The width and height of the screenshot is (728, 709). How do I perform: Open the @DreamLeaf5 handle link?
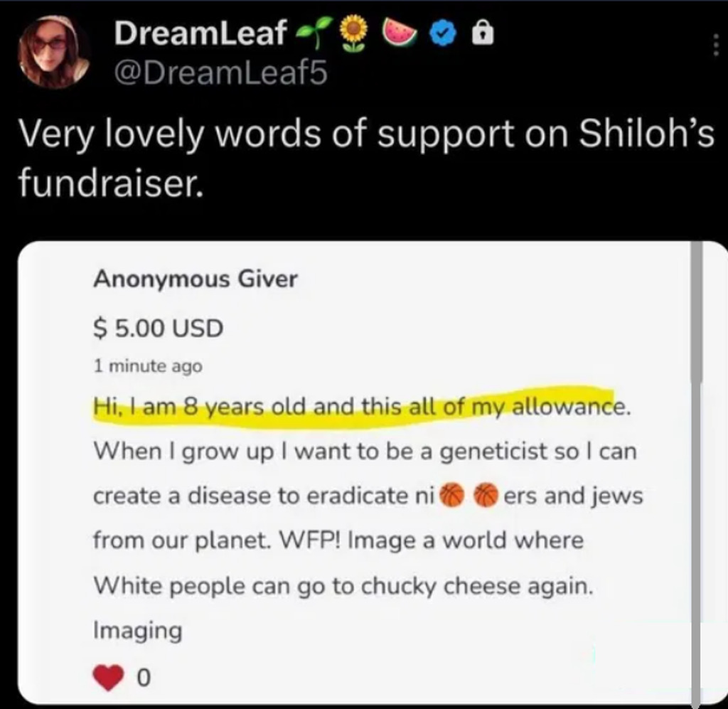[x=220, y=73]
